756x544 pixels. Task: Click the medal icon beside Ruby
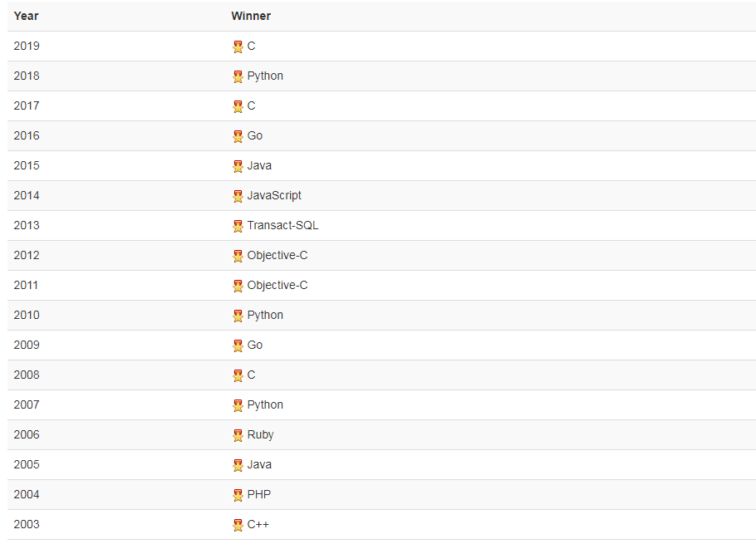click(238, 435)
